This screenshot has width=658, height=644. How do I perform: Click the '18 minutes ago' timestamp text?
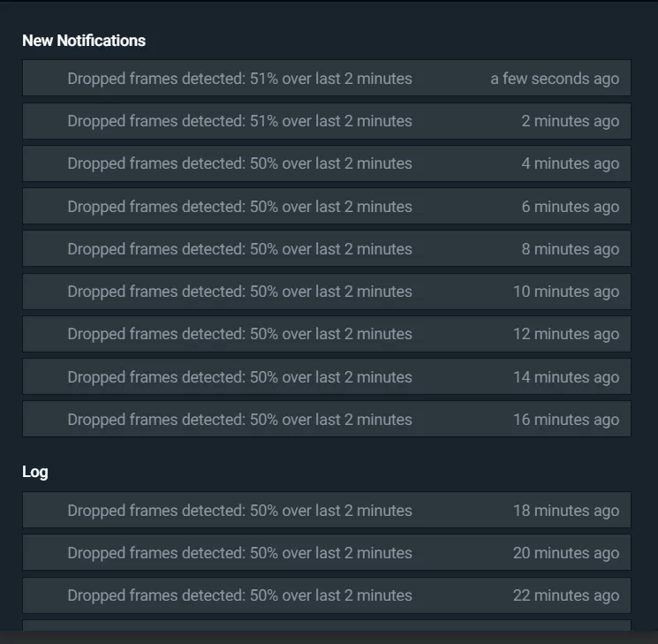pos(566,511)
